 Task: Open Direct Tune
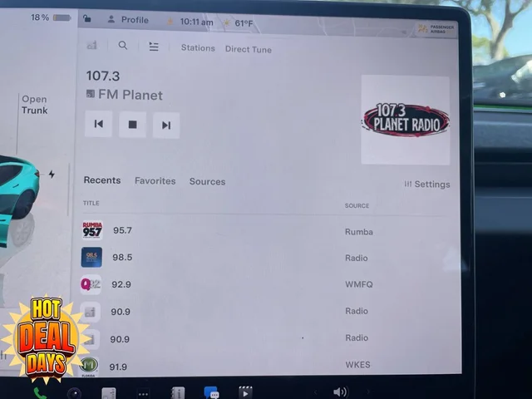[249, 49]
